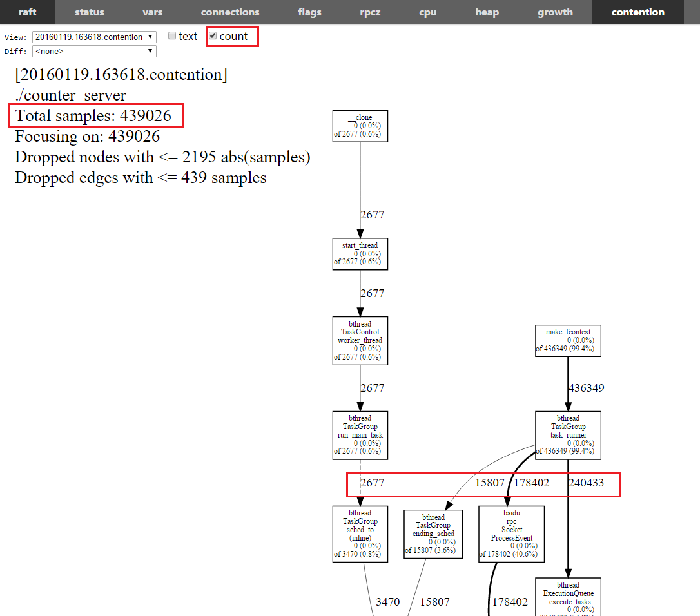Uncheck the count checkbox
The image size is (700, 616).
pos(213,36)
